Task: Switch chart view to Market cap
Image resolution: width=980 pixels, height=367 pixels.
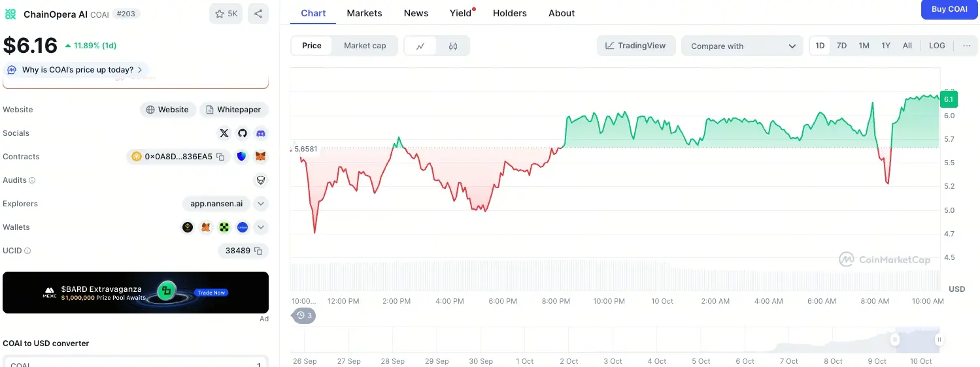Action: [365, 46]
